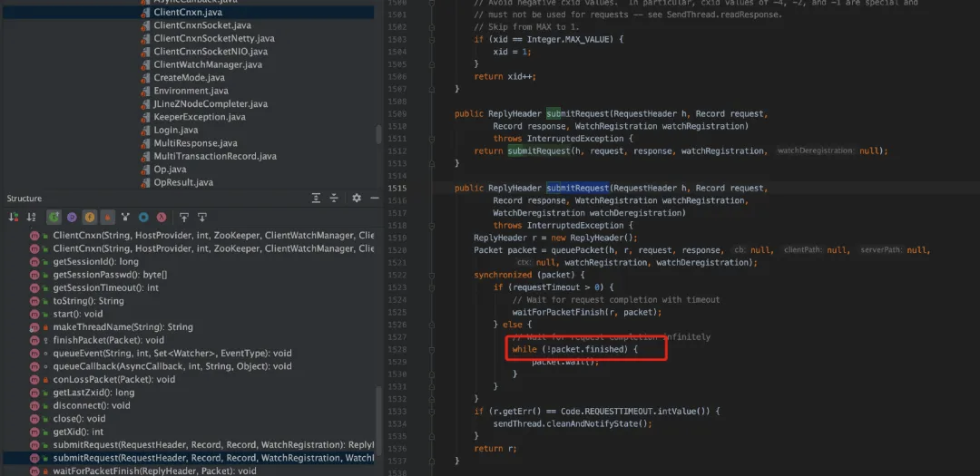Select waitForPacketFinish(ReplyHeader, Packet) in Structure
980x476 pixels.
pos(154,471)
